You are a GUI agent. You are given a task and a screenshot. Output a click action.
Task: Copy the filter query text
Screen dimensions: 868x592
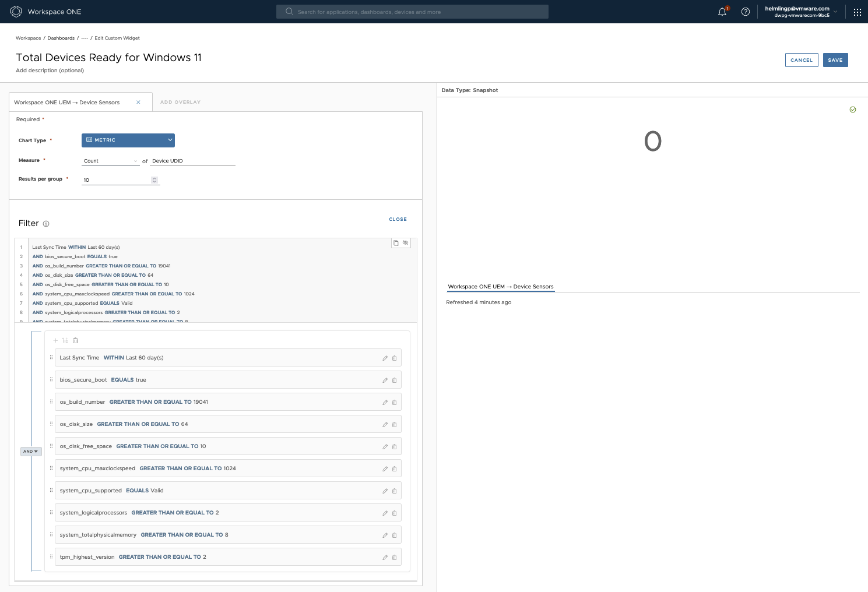click(x=396, y=243)
